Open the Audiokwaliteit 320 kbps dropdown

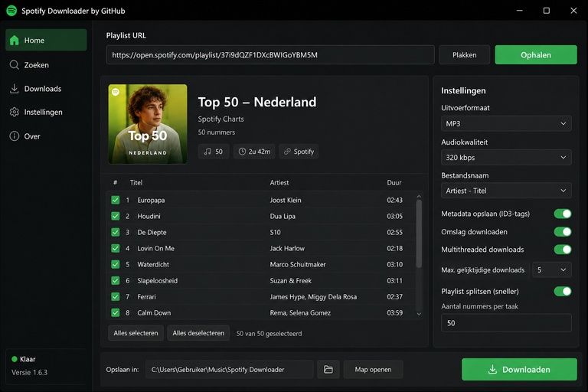pyautogui.click(x=506, y=158)
